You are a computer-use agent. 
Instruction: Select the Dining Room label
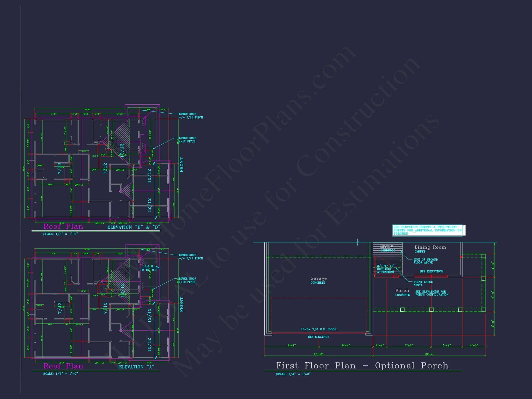coord(430,247)
